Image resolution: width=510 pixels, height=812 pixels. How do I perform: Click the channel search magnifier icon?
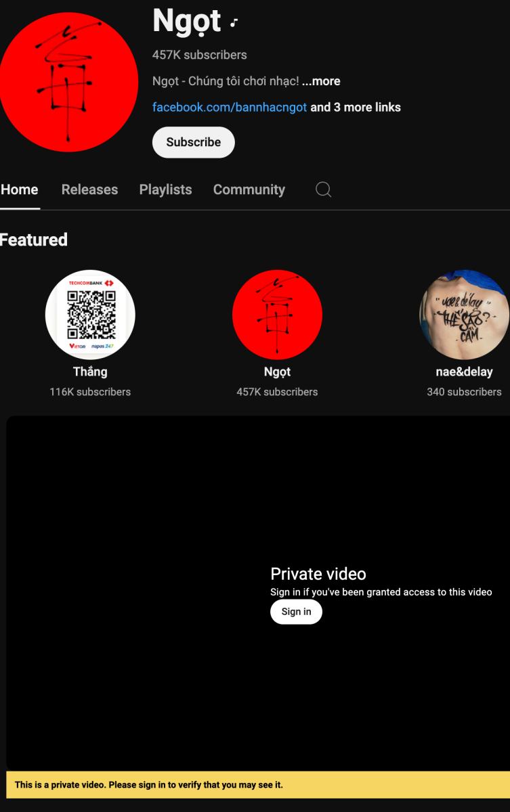tap(324, 190)
